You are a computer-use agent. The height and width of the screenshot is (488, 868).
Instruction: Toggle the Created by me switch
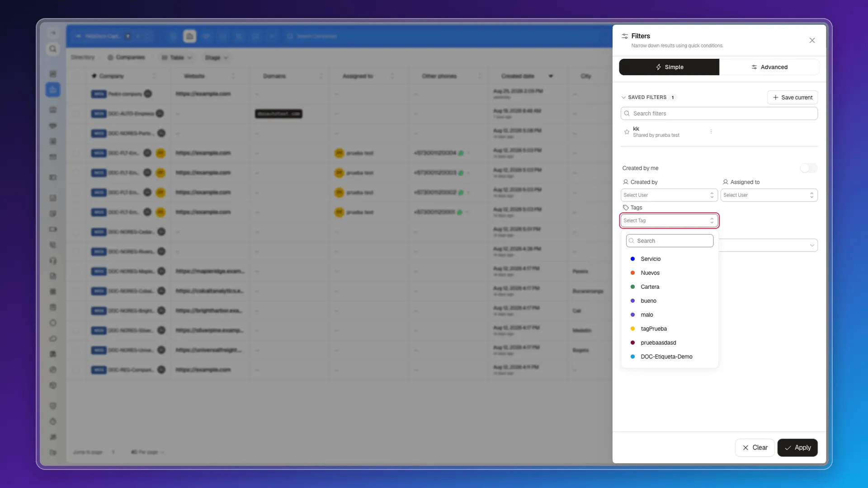[x=809, y=168]
